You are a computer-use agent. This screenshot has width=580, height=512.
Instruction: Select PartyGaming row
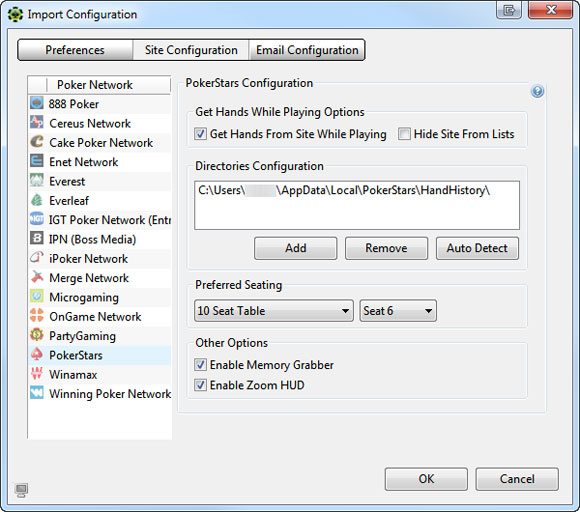coord(100,336)
